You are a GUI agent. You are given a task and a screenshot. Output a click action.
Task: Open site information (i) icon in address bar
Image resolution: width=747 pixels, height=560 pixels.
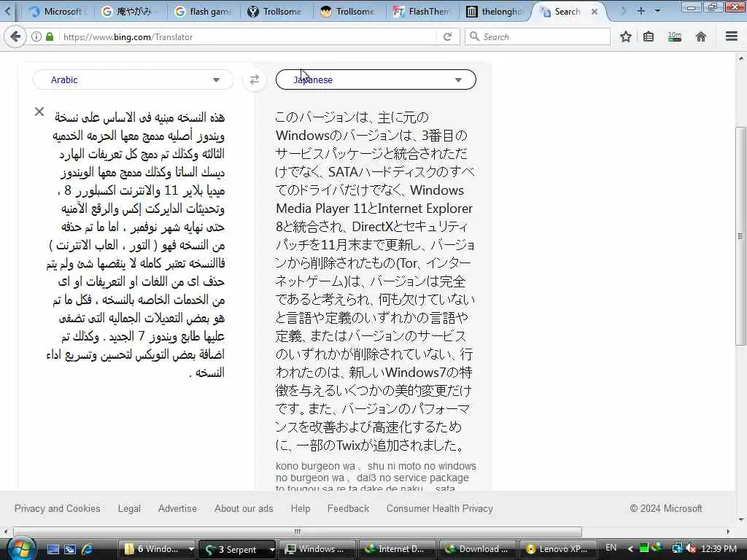(x=36, y=36)
